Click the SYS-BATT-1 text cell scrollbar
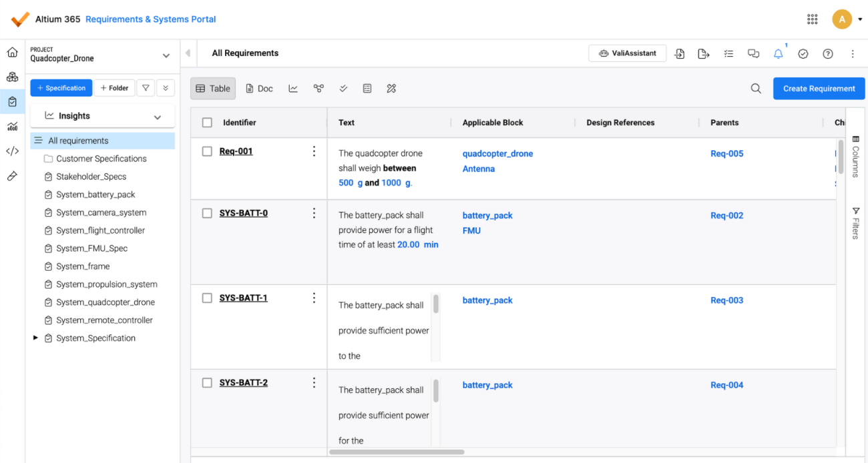This screenshot has width=868, height=463. coord(436,304)
